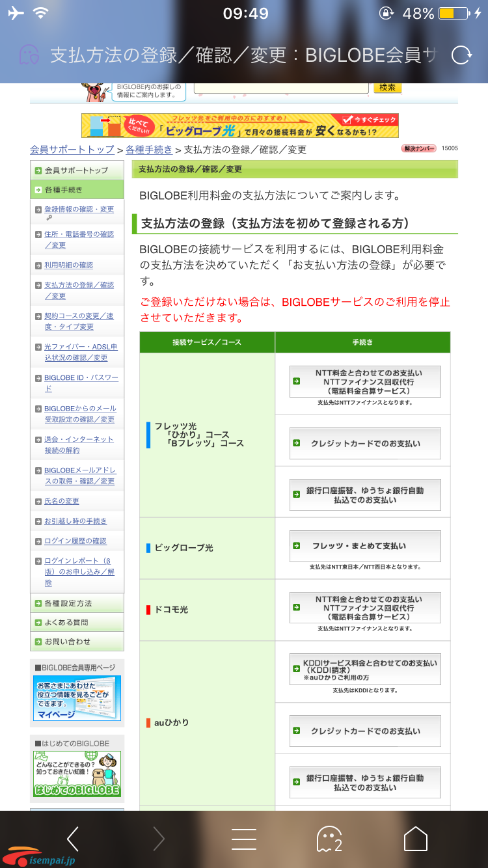488x868 pixels.
Task: Click ドコモ光 NTTファイナンス回収代行 button
Action: coord(365,608)
